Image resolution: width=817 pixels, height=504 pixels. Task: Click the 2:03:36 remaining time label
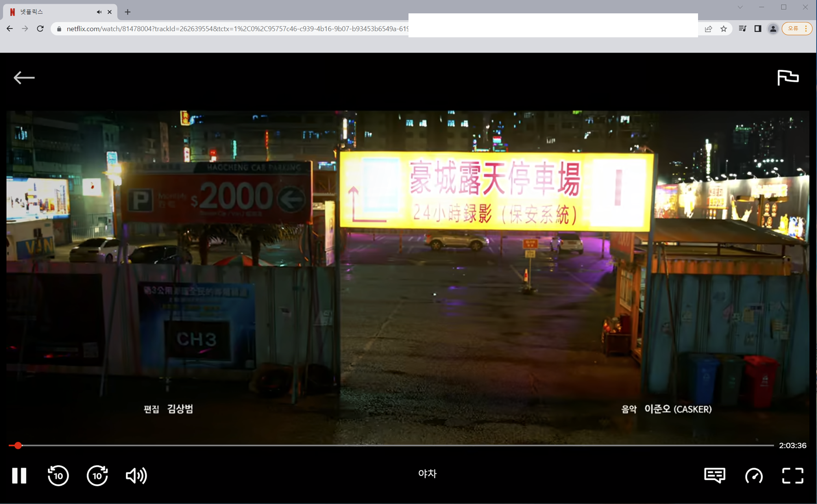[793, 445]
